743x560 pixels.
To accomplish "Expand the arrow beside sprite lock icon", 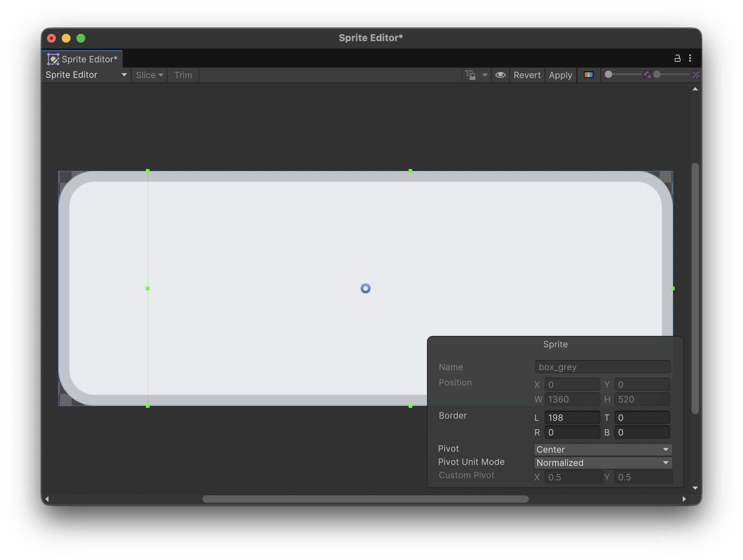I will click(485, 75).
